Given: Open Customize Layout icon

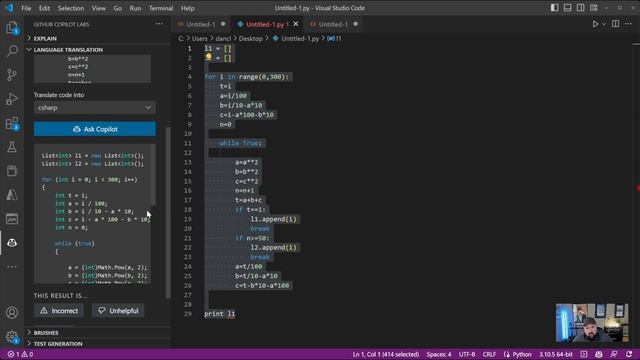Looking at the screenshot, I should (594, 8).
